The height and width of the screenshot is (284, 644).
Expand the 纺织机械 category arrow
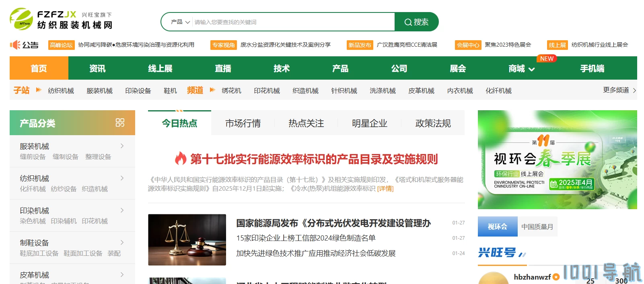coord(122,178)
